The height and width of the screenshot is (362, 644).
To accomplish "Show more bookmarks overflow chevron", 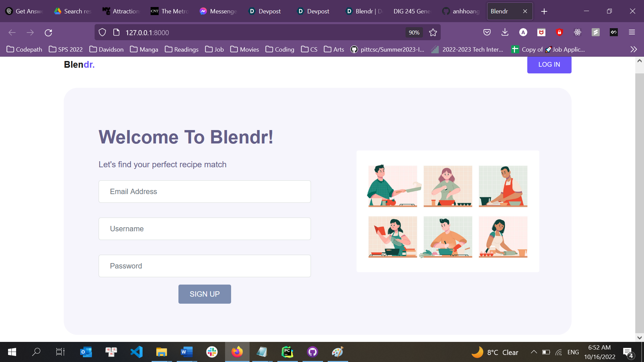I will (633, 49).
